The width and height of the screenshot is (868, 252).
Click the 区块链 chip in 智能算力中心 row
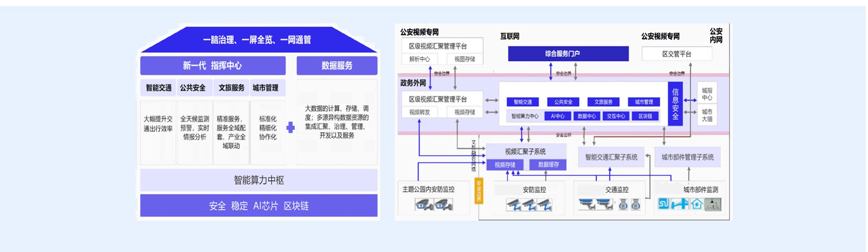(645, 116)
